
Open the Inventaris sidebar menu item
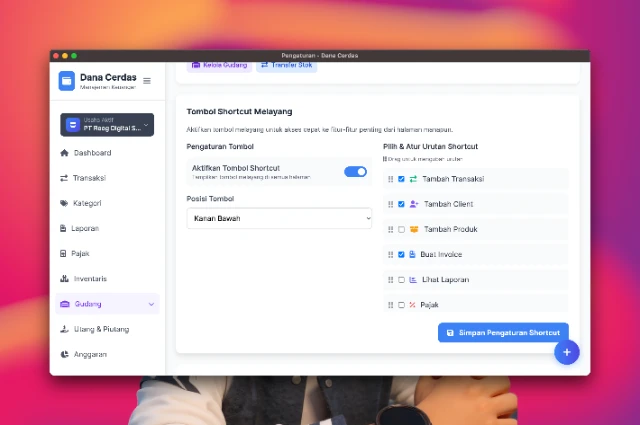tap(90, 279)
